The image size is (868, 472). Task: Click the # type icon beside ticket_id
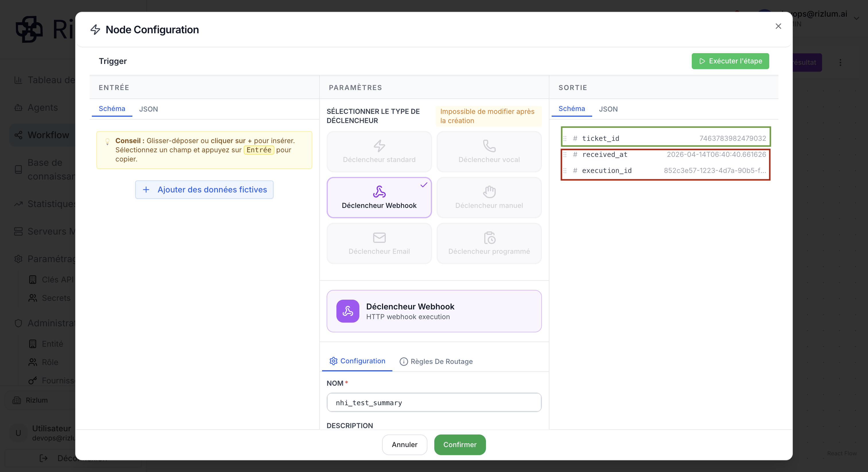[x=575, y=139]
